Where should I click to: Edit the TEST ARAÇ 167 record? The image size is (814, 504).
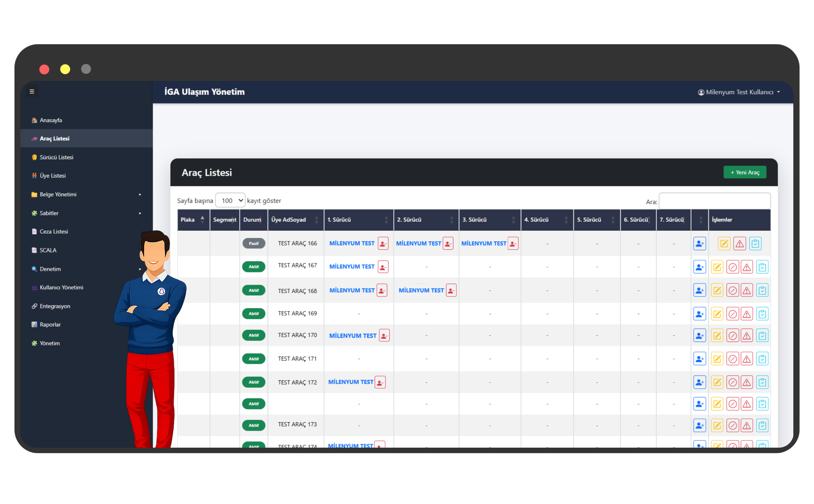tap(717, 267)
